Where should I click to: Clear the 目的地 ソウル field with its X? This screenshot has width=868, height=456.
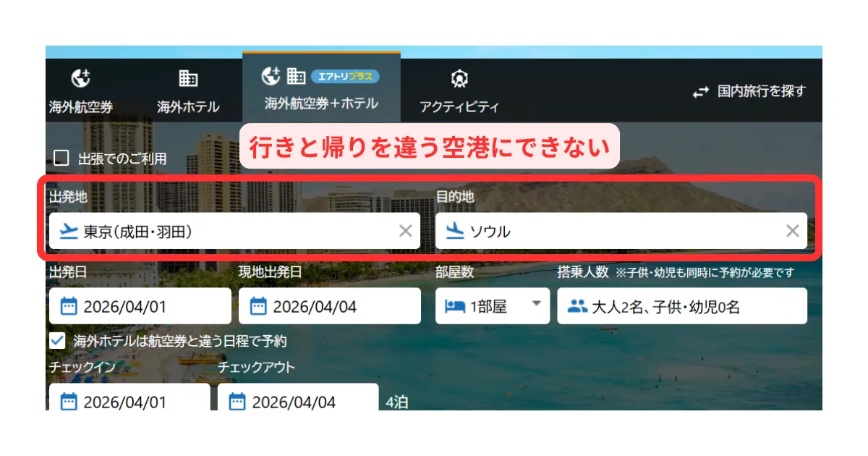[793, 231]
